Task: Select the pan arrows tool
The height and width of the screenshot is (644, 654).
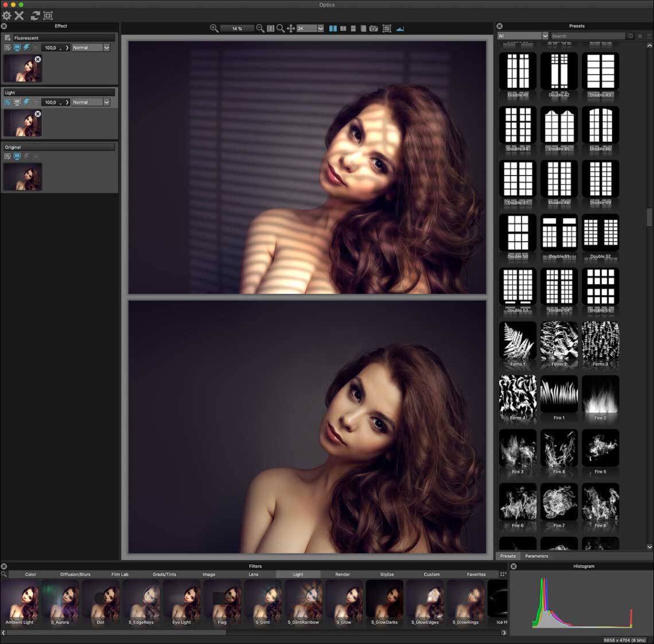Action: click(x=290, y=28)
